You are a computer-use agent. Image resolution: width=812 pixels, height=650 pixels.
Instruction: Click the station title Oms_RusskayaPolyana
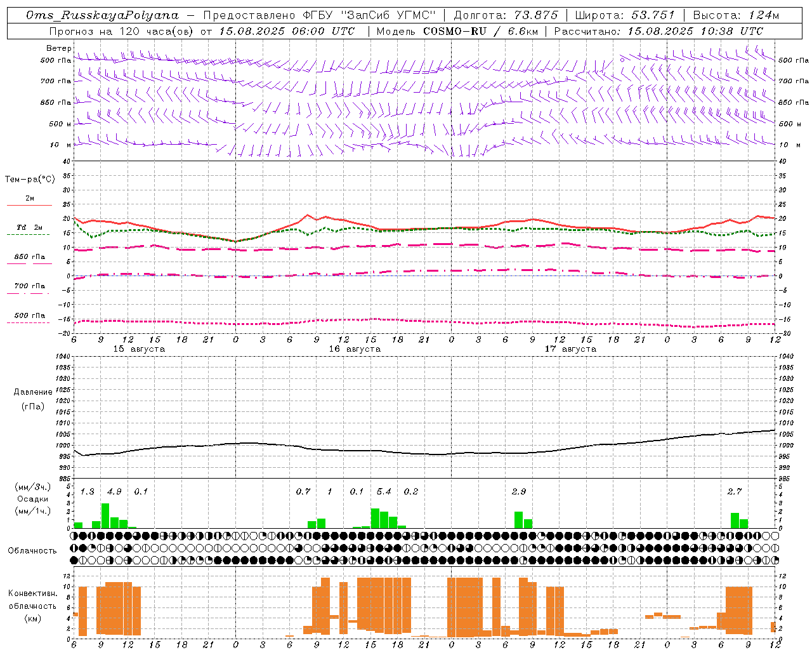coord(103,15)
